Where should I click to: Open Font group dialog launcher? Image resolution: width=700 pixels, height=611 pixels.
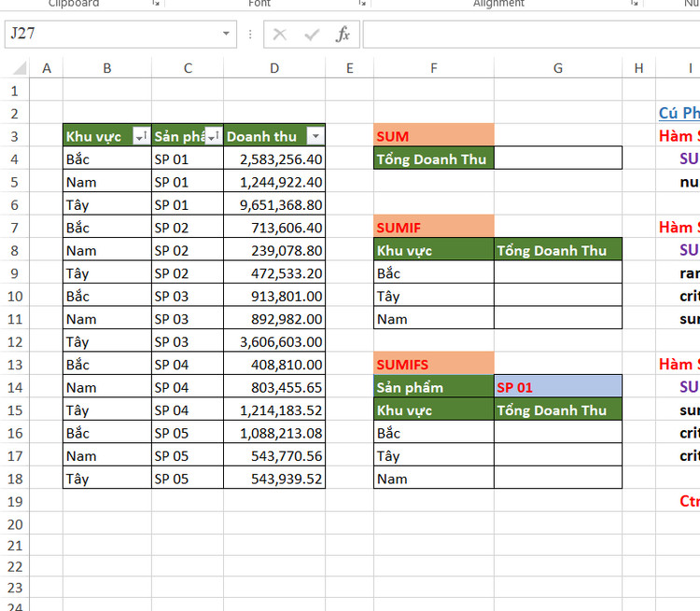pyautogui.click(x=362, y=3)
